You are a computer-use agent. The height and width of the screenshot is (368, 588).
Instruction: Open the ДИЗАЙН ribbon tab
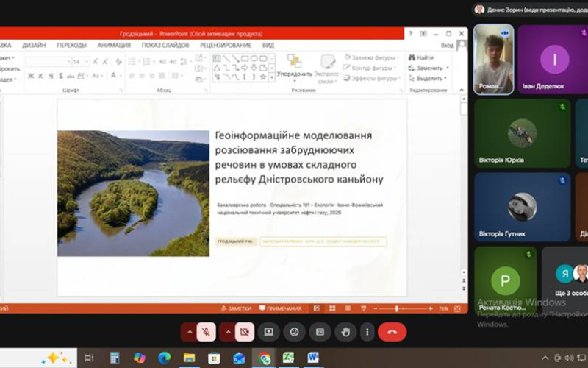click(34, 45)
